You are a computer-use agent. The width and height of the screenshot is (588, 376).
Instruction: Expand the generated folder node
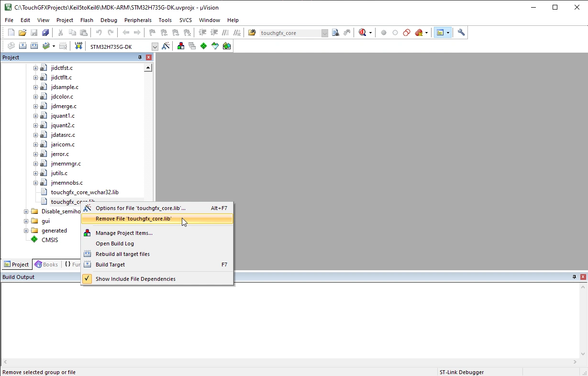pos(26,231)
